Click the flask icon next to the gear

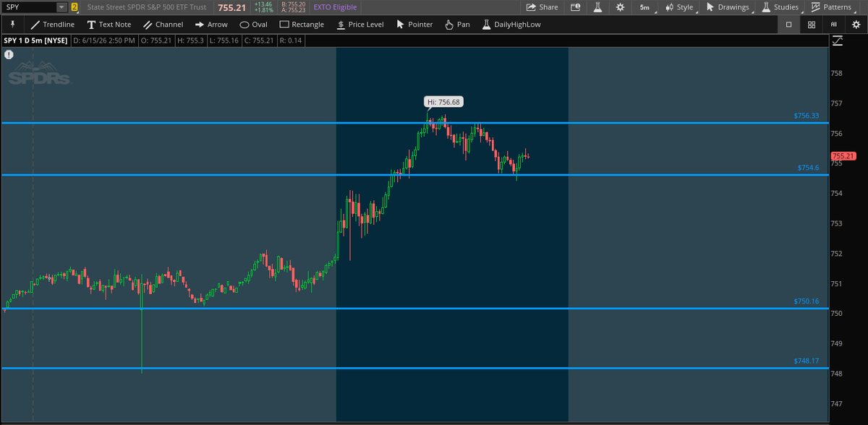597,7
